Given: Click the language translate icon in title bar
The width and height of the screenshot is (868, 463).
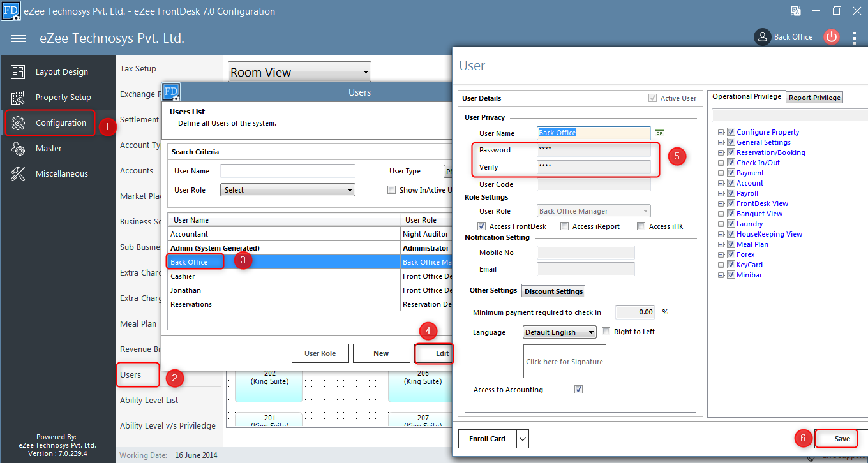Looking at the screenshot, I should coord(796,11).
